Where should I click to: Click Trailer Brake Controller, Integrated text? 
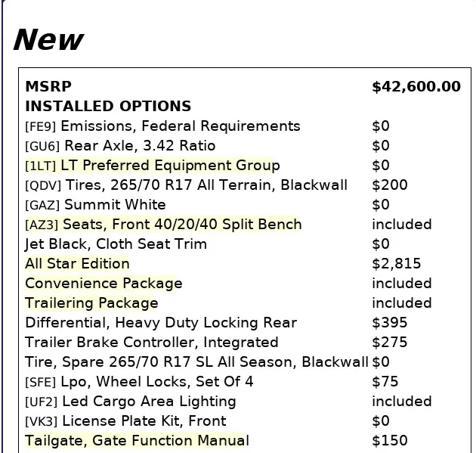click(151, 343)
